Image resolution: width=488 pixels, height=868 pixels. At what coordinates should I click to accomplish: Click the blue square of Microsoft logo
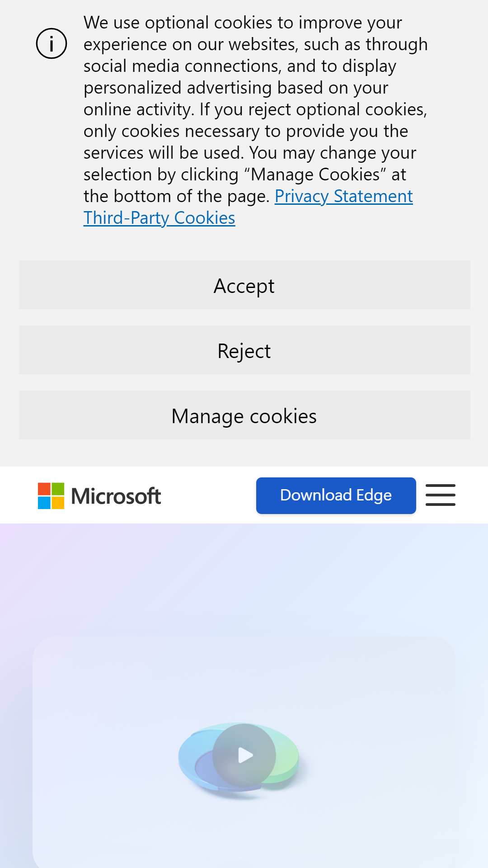44,503
